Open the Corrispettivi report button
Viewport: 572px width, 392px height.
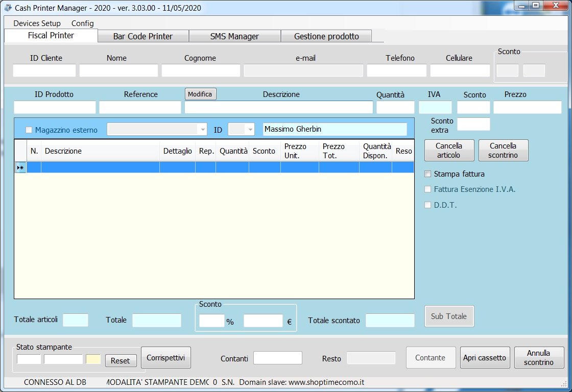166,357
